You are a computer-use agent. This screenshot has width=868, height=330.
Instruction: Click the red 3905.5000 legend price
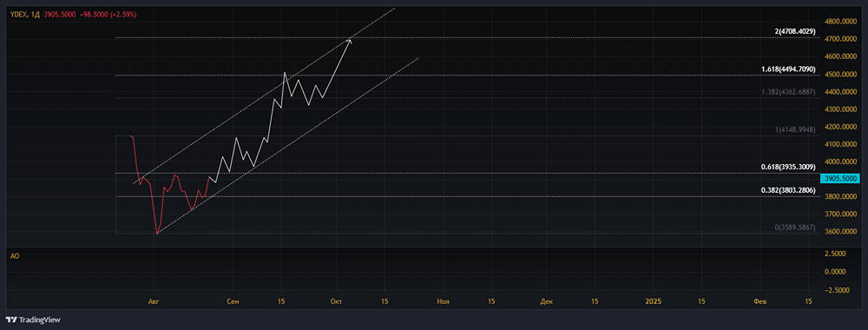click(x=59, y=15)
